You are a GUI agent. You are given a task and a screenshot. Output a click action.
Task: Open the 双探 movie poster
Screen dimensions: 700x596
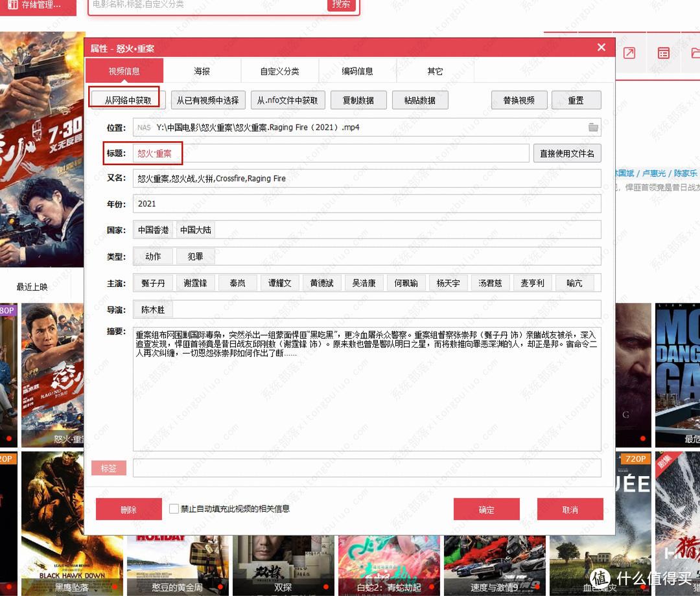[x=283, y=565]
